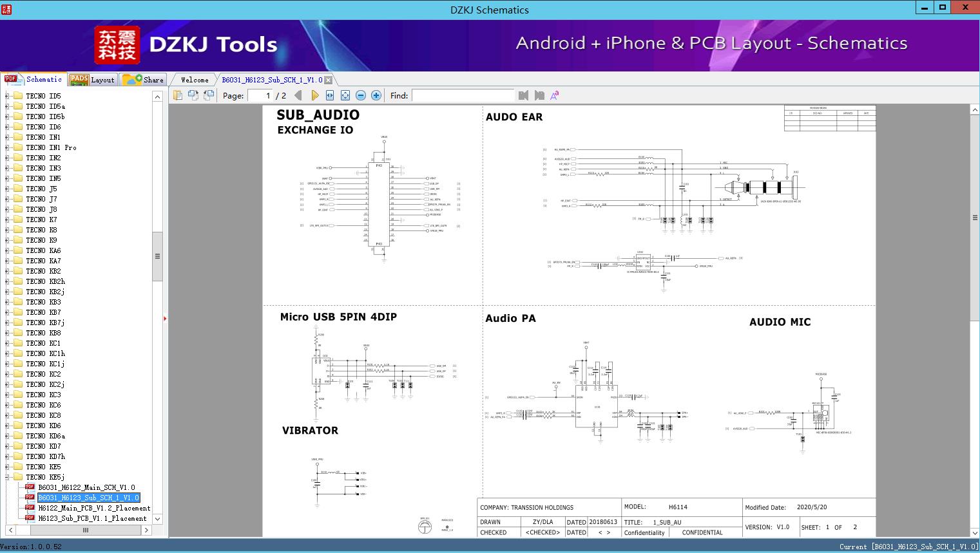980x553 pixels.
Task: Expand the TECNO KD7h folder
Action: 7,456
